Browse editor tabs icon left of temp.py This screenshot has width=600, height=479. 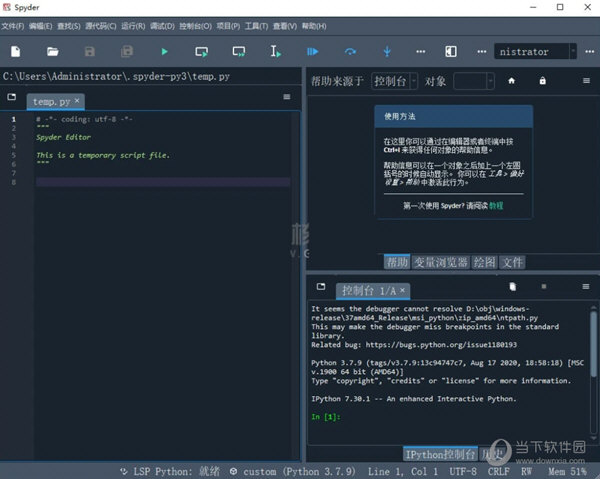(12, 97)
